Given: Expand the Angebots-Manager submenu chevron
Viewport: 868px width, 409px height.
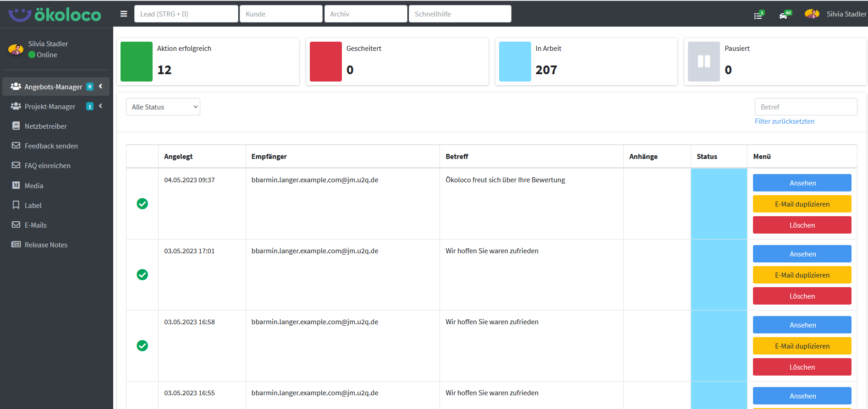Looking at the screenshot, I should (x=101, y=86).
